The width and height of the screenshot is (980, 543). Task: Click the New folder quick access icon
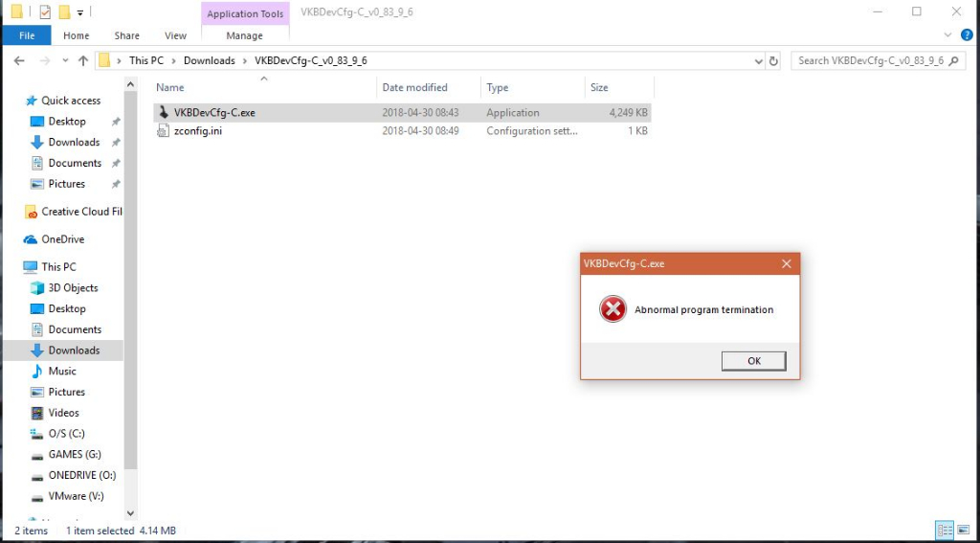click(x=64, y=11)
